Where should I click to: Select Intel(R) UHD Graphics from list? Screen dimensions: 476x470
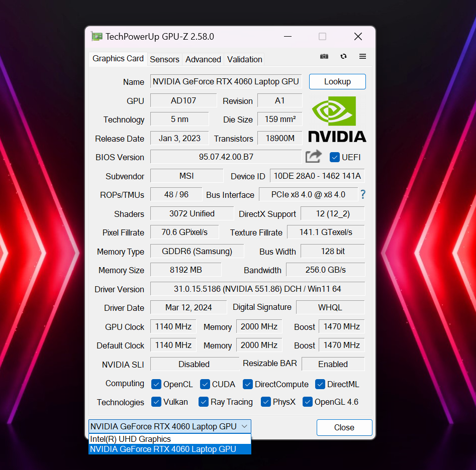[170, 439]
